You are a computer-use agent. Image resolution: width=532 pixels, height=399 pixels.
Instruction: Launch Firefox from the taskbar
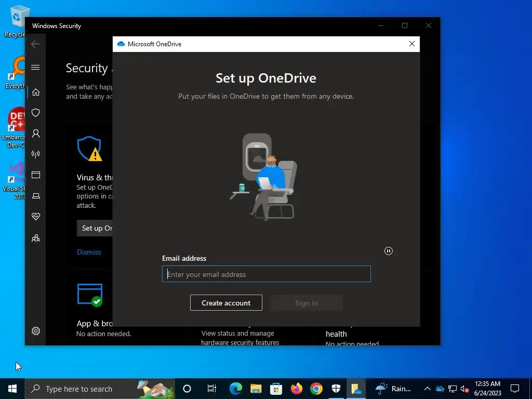pyautogui.click(x=296, y=389)
